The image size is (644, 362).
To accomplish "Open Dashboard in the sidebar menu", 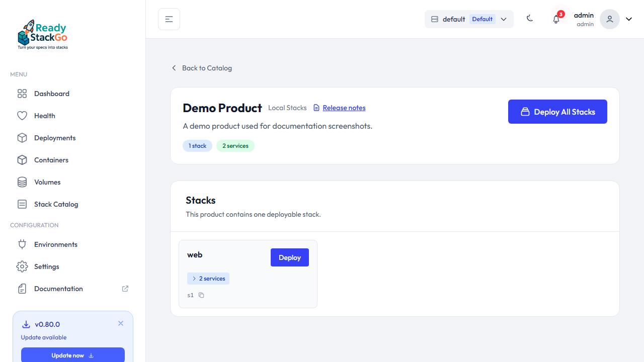I will (x=73, y=94).
